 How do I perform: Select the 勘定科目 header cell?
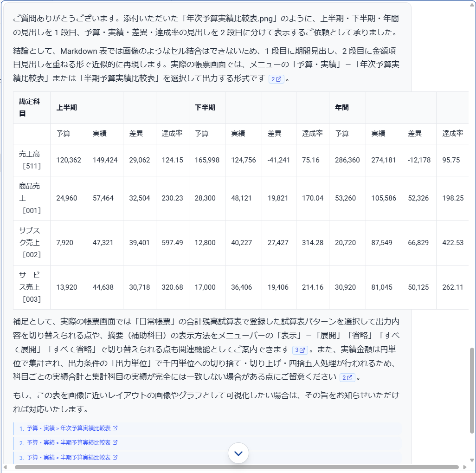point(32,108)
